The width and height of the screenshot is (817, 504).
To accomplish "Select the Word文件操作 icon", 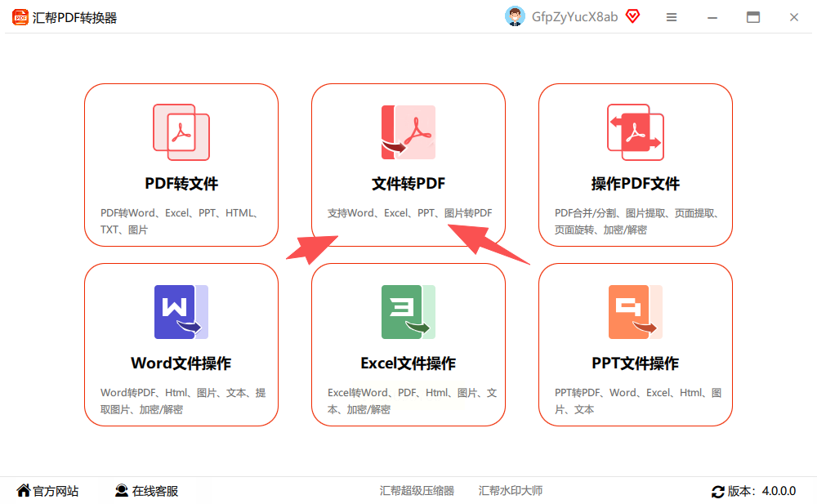I will pyautogui.click(x=181, y=312).
